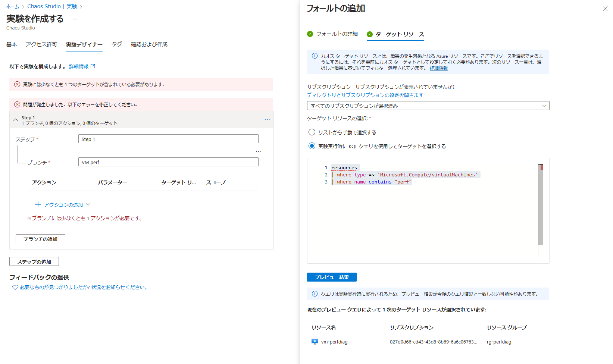The width and height of the screenshot is (613, 364).
Task: Click the vm-perfdiag virtual machine icon
Action: 315,342
